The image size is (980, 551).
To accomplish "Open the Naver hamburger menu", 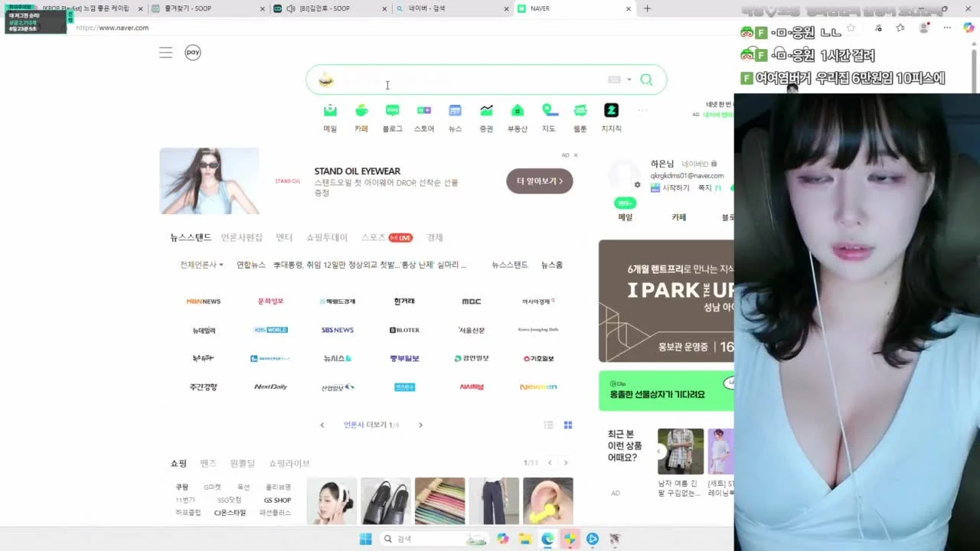I will coord(165,53).
